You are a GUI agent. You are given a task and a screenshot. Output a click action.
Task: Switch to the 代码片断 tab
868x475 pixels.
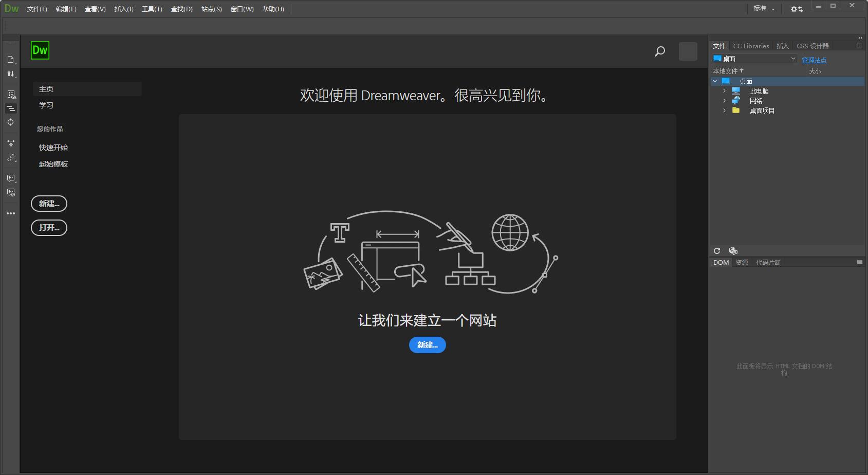tap(768, 262)
